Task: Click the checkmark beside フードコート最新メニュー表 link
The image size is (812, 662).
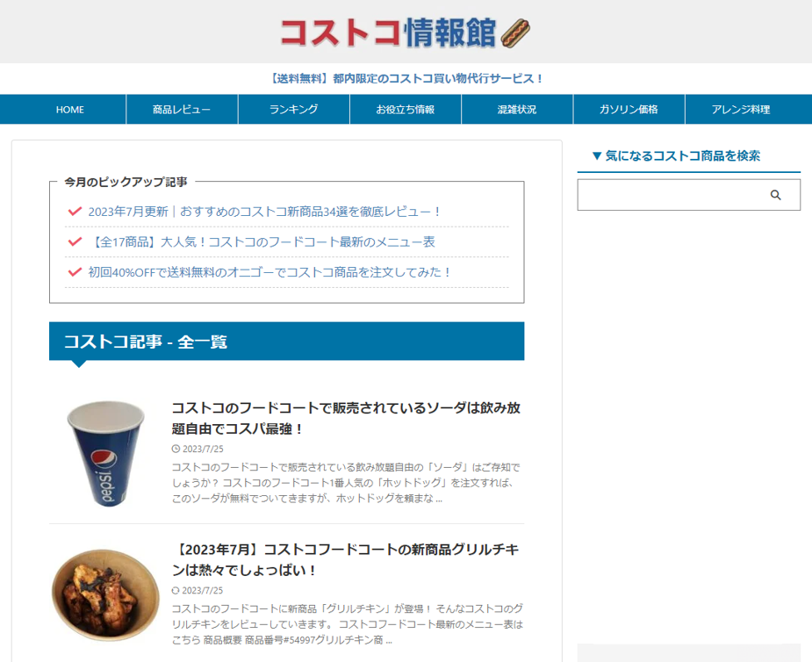Action: tap(75, 241)
